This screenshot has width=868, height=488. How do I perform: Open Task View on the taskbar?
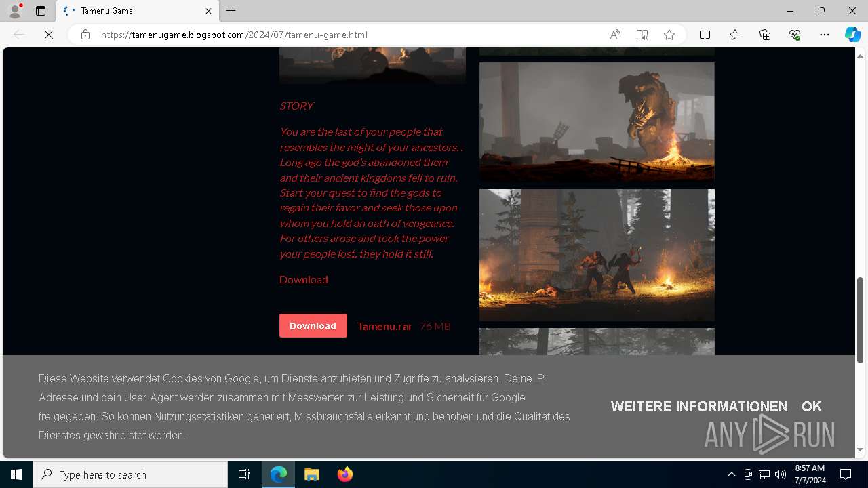tap(244, 474)
